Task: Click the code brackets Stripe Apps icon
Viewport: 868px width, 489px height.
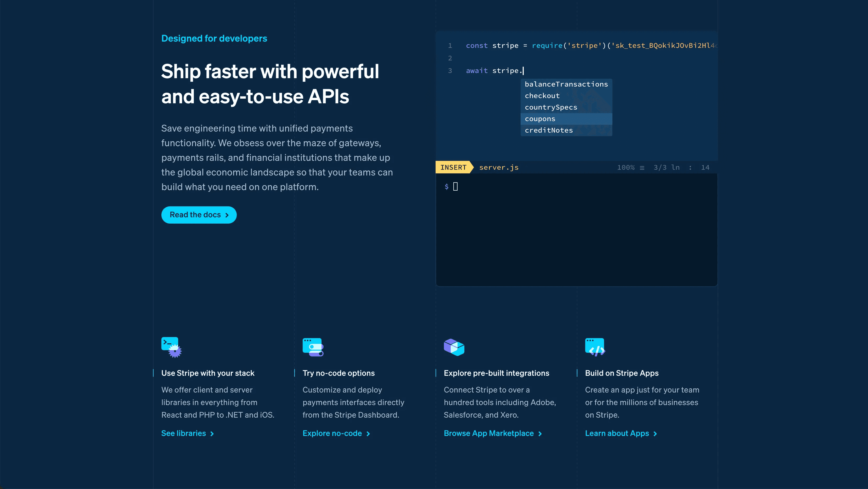Action: click(x=595, y=347)
